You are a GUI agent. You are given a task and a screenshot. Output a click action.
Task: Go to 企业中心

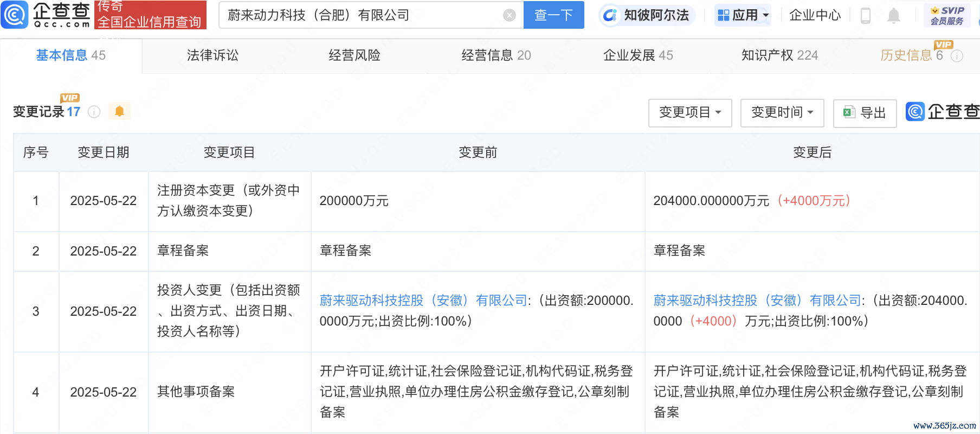[815, 15]
